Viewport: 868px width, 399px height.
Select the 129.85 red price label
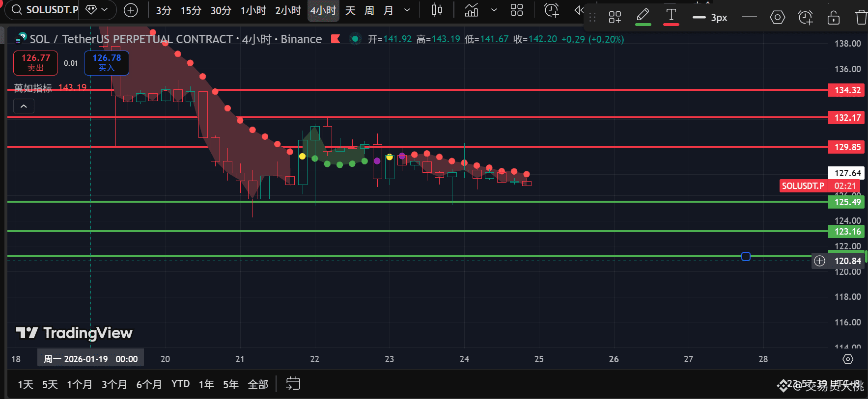click(846, 147)
